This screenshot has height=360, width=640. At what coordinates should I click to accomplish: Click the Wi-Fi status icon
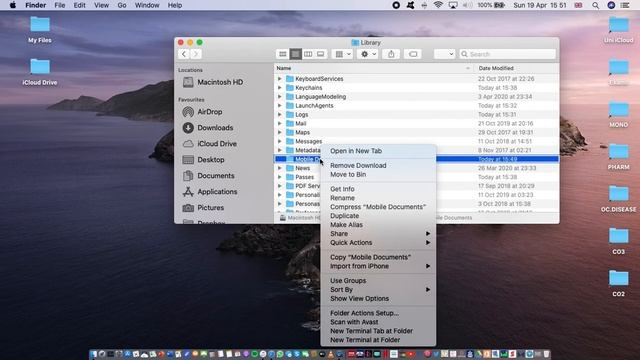click(x=438, y=5)
